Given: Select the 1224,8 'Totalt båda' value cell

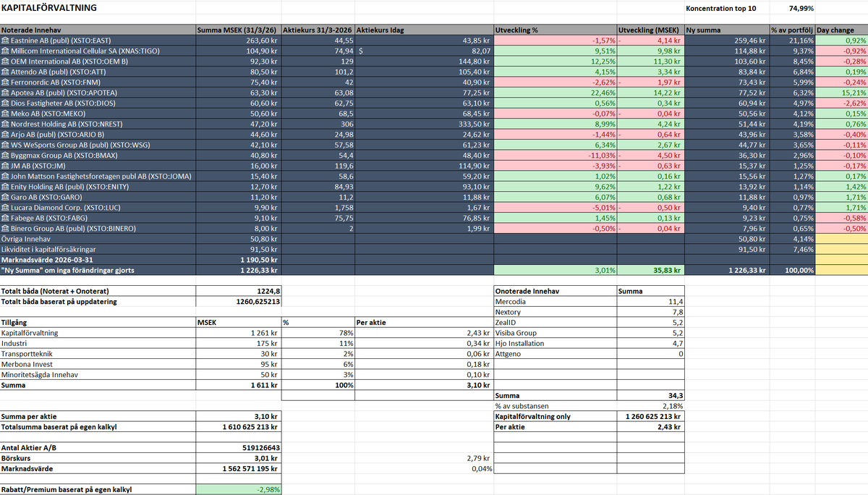Looking at the screenshot, I should (239, 291).
